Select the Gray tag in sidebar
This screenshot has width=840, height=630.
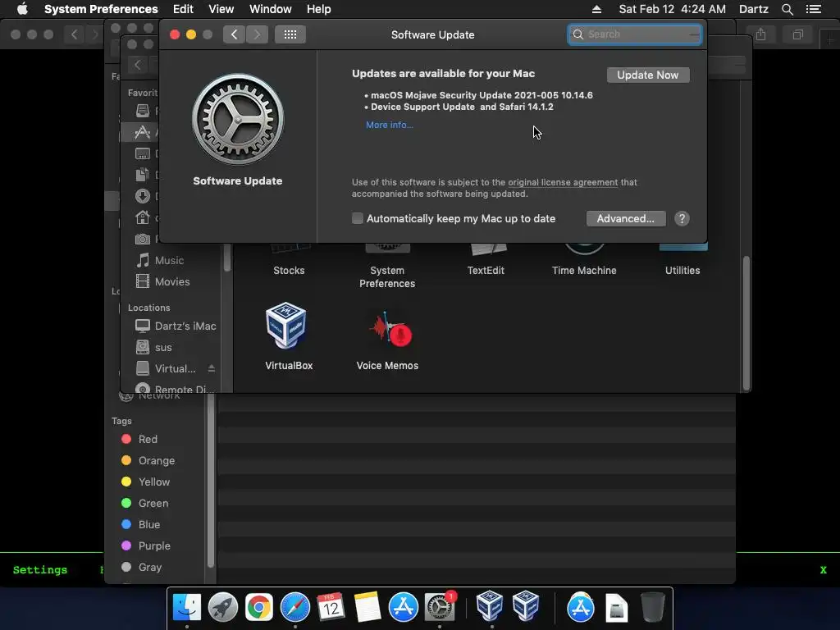(150, 568)
